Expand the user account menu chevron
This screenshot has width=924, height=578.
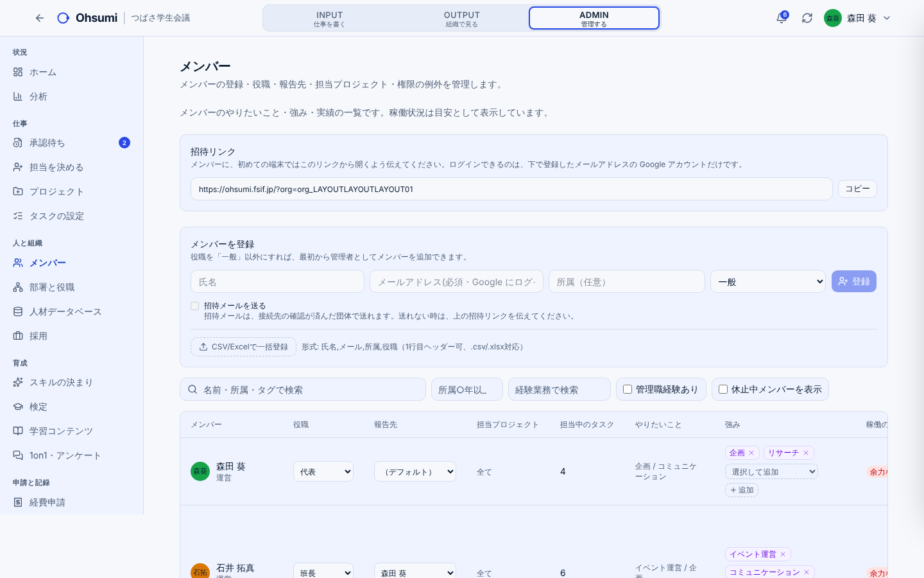887,18
